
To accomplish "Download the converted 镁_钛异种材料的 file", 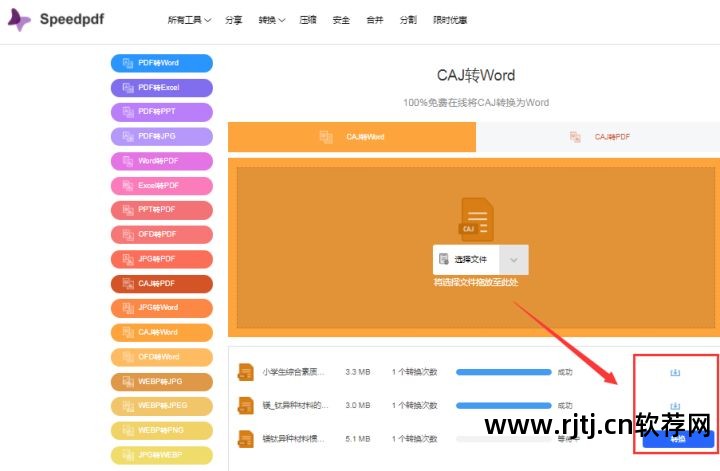I will tap(675, 406).
